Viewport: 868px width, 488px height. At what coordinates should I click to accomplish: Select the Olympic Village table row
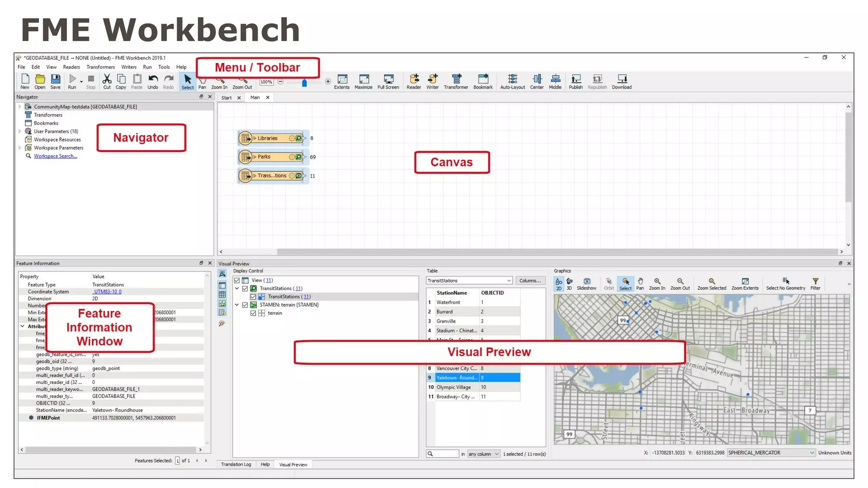(473, 388)
